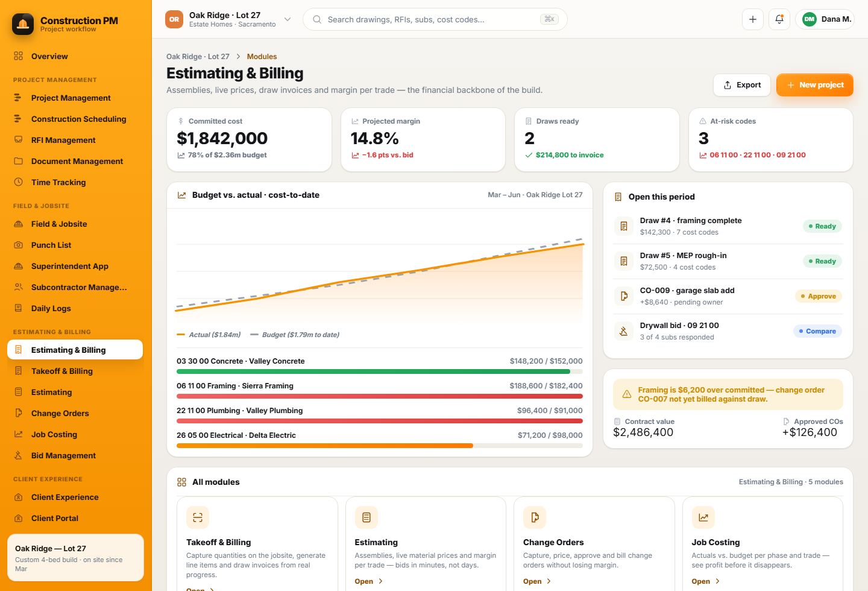868x591 pixels.
Task: Click the Drywall bid gavel icon
Action: (x=624, y=331)
